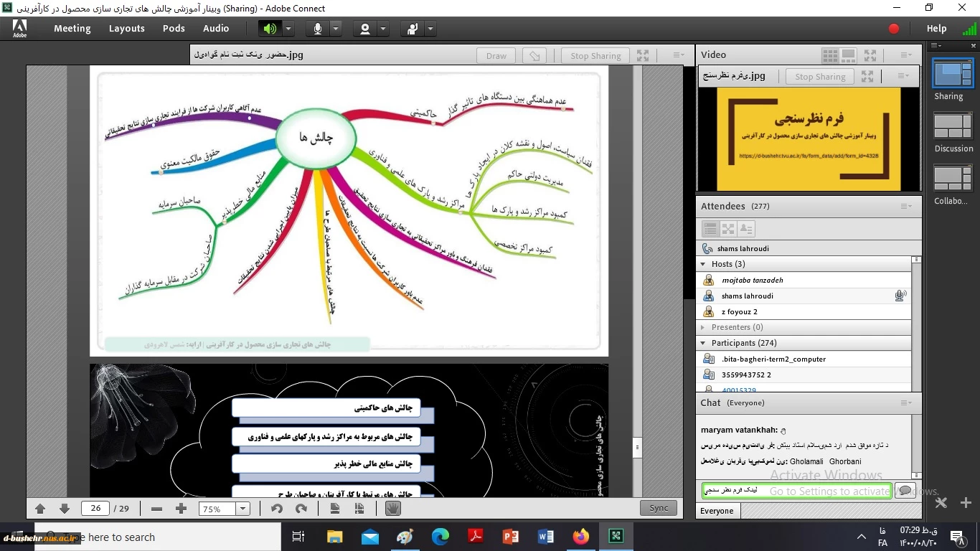The height and width of the screenshot is (551, 980).
Task: Open the Layouts menu
Action: click(127, 29)
